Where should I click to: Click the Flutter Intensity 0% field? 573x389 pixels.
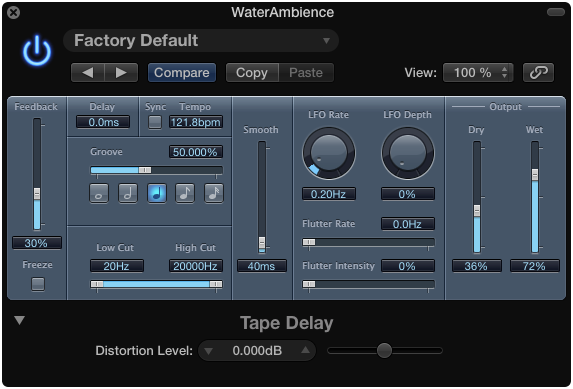[408, 266]
